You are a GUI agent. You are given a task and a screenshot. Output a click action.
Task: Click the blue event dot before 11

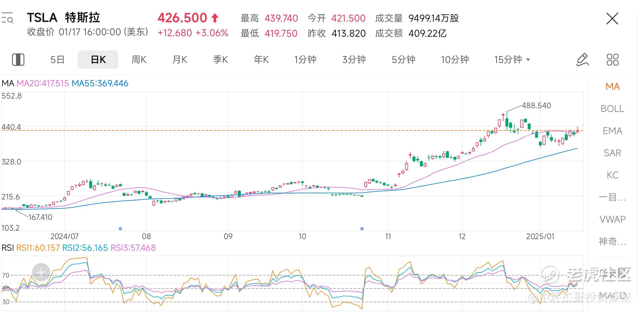click(362, 229)
